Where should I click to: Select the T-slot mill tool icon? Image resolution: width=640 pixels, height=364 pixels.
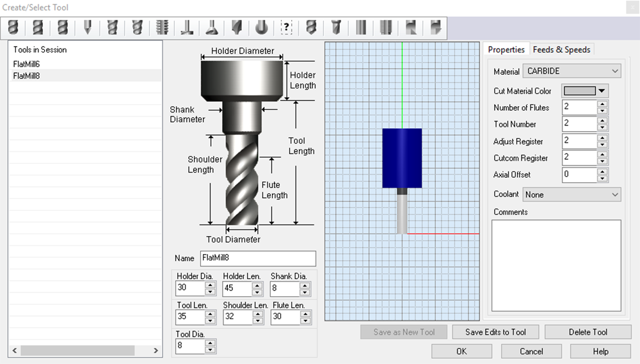187,28
